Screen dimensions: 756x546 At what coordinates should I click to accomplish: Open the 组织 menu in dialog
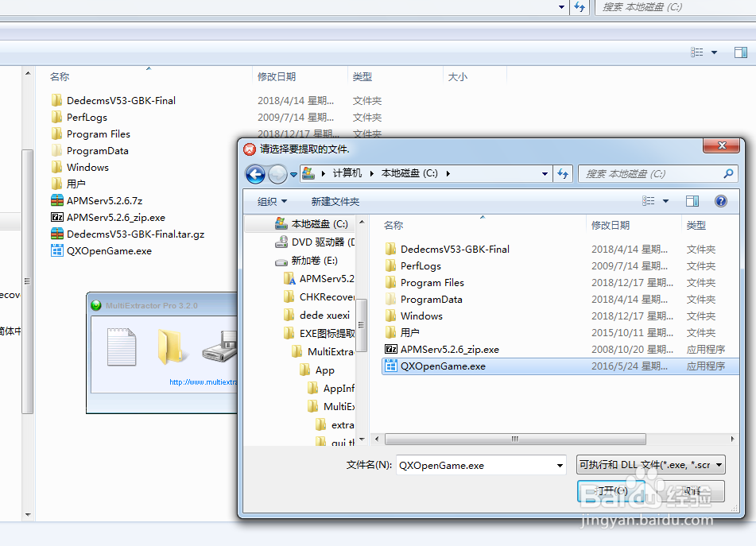pyautogui.click(x=272, y=201)
